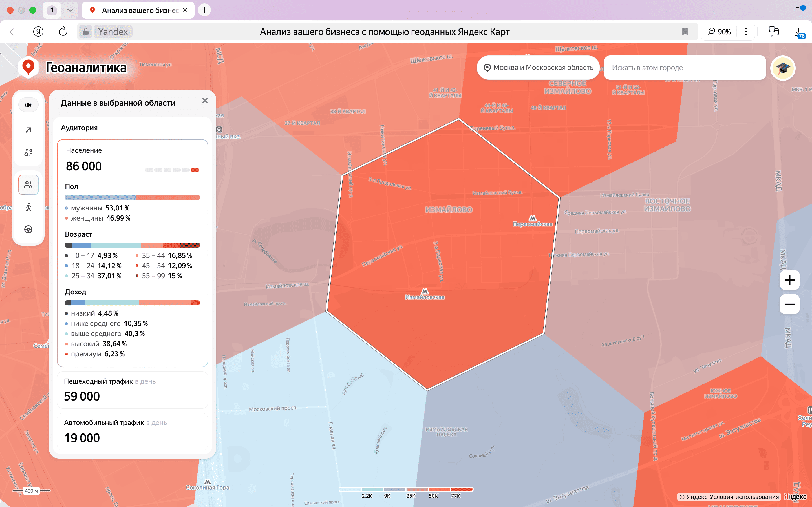812x507 pixels.
Task: Zoom in the map with plus button
Action: click(x=789, y=280)
